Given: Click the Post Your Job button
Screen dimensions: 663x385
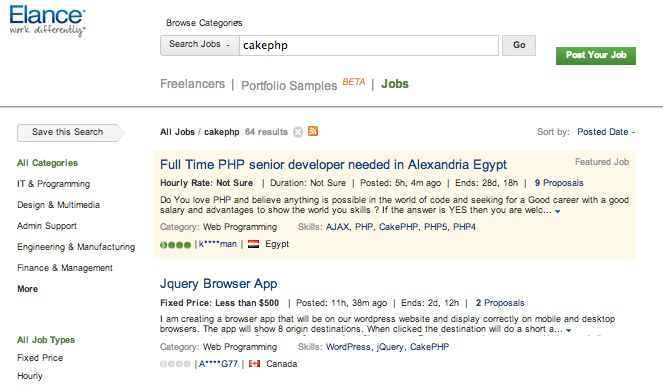Looking at the screenshot, I should click(x=596, y=55).
